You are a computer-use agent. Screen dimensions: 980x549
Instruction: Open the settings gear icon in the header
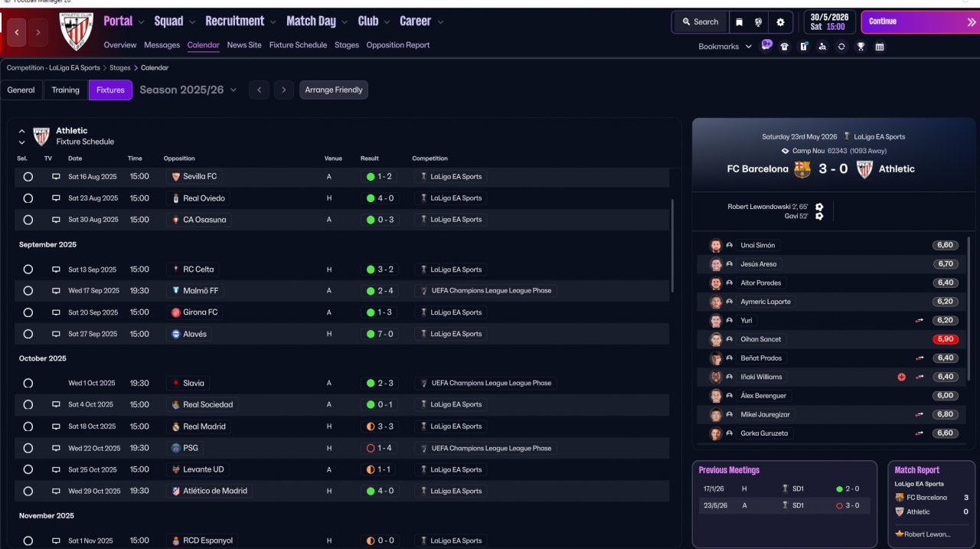780,22
